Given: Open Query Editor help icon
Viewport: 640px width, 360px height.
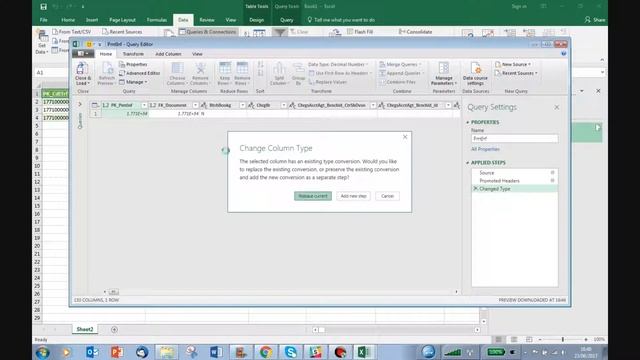Looking at the screenshot, I should [x=564, y=53].
